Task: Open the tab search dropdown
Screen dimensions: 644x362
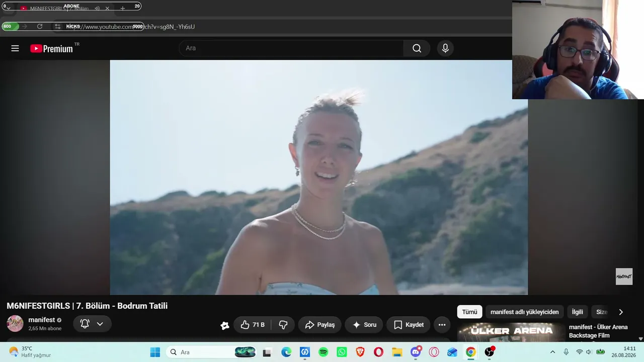Action: pyautogui.click(x=8, y=9)
